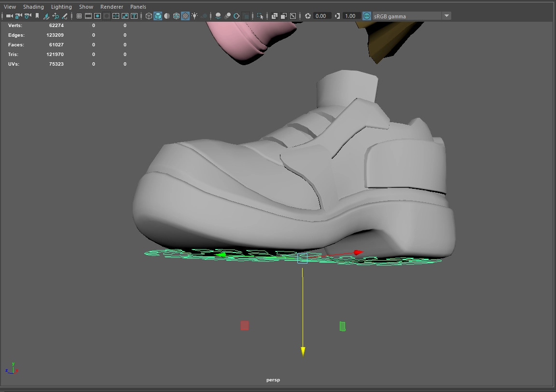Click the Gamma value field showing 1.00
Screen dimensions: 556x392
coord(350,16)
